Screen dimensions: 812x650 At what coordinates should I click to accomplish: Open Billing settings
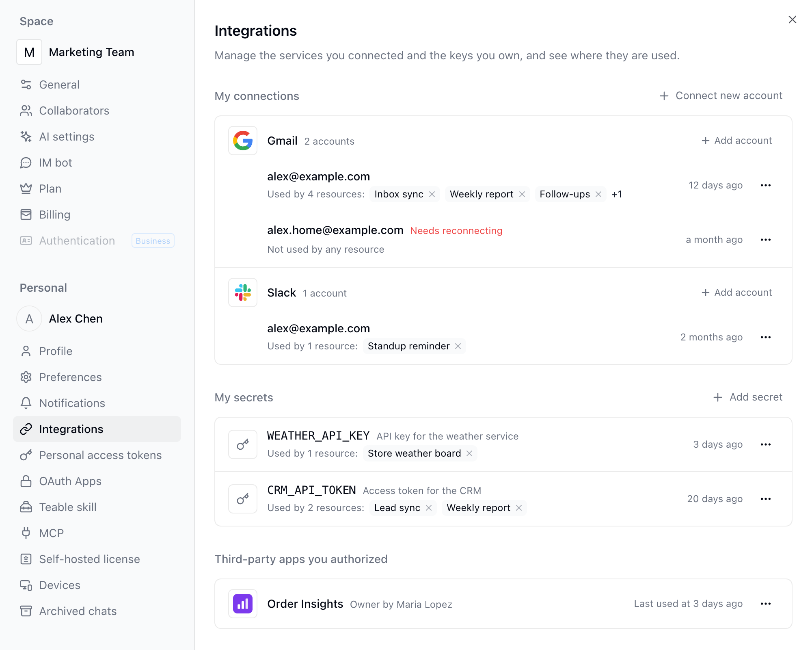click(x=97, y=214)
